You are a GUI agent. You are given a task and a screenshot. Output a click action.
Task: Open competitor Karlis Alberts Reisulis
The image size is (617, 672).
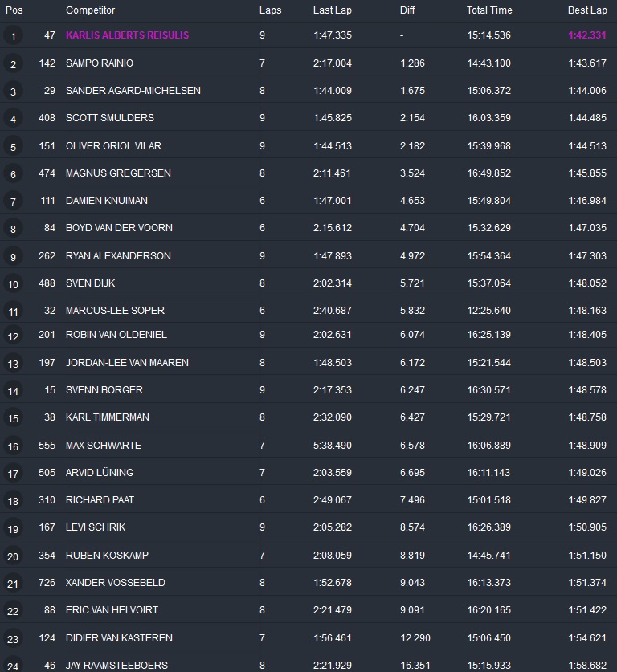pos(128,35)
